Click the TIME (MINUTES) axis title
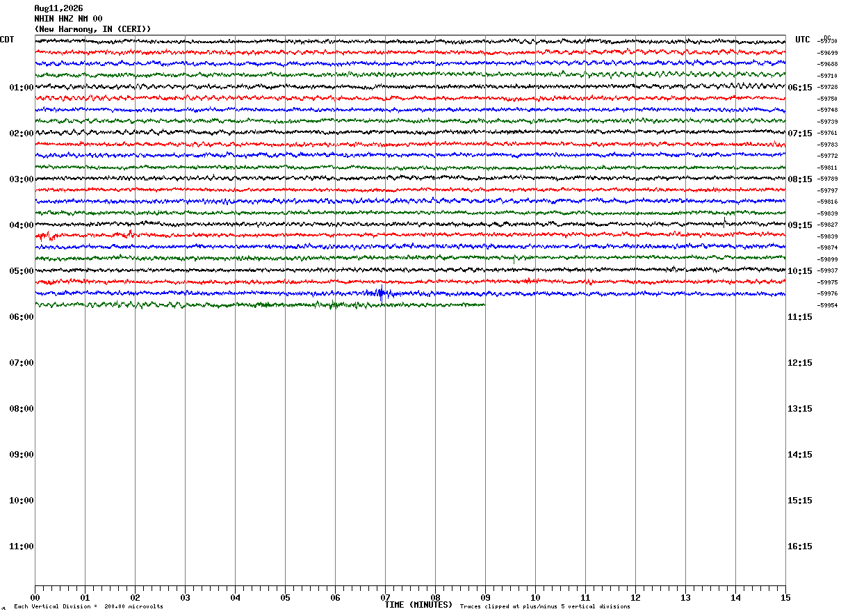This screenshot has width=841, height=616. [418, 605]
